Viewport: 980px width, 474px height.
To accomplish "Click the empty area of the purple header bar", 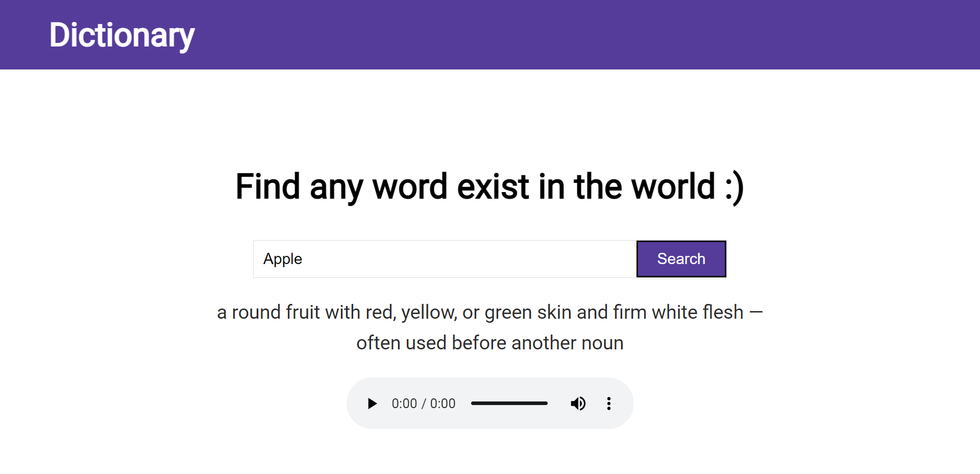I will pyautogui.click(x=587, y=35).
